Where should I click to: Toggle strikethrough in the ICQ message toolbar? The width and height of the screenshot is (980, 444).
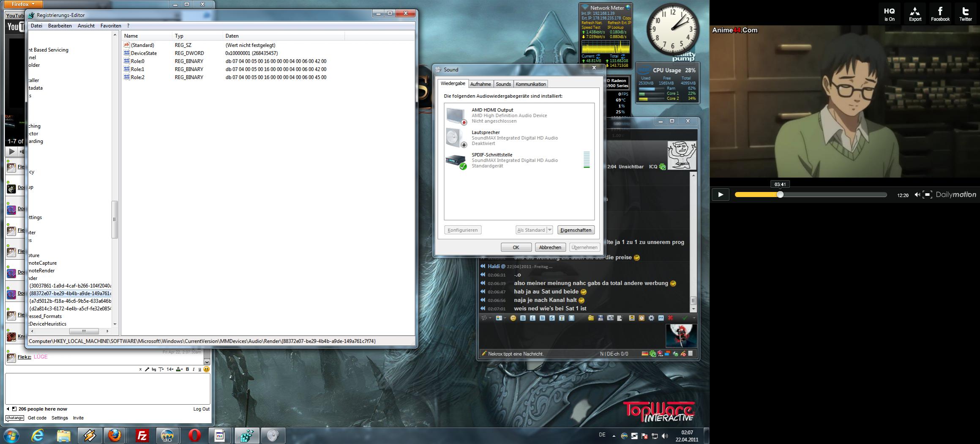coord(552,318)
